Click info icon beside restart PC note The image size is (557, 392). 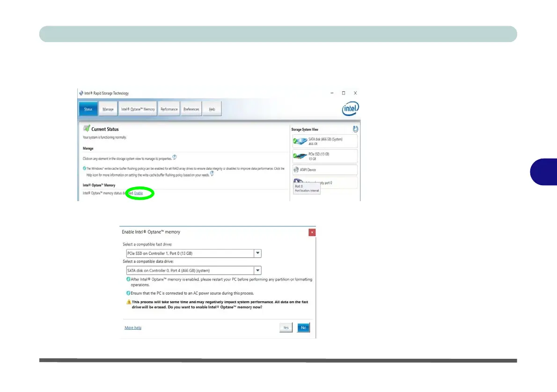tap(128, 279)
